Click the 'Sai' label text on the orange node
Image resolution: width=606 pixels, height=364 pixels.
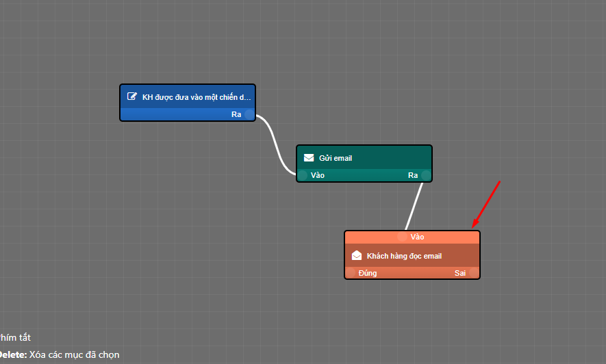[x=460, y=273]
